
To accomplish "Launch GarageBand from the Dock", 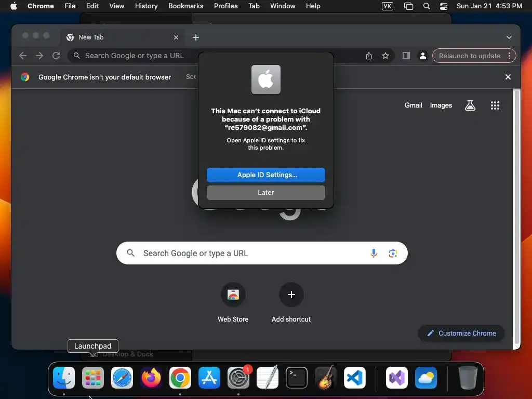I will [326, 378].
